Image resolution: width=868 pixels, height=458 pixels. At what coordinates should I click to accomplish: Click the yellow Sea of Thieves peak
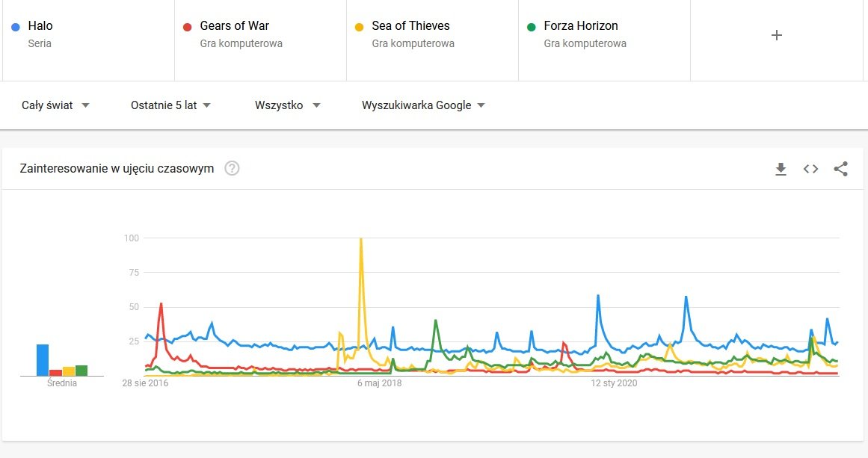[x=361, y=241]
